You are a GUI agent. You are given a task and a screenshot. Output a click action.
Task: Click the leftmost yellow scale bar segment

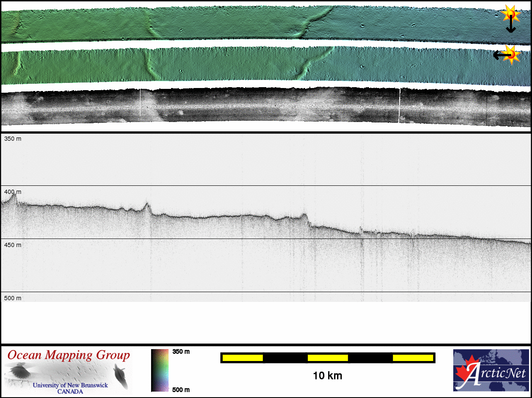[x=243, y=358]
